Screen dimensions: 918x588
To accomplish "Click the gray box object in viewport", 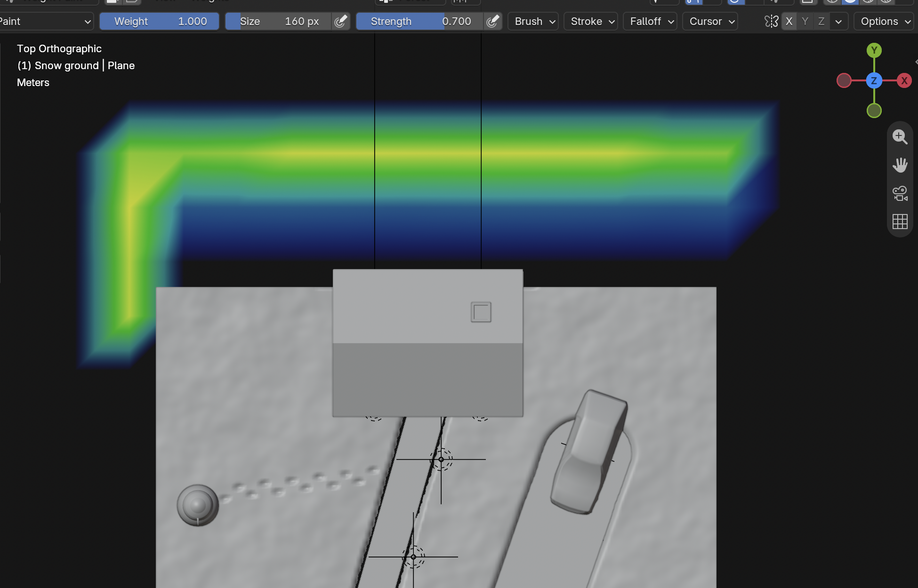I will click(x=427, y=343).
